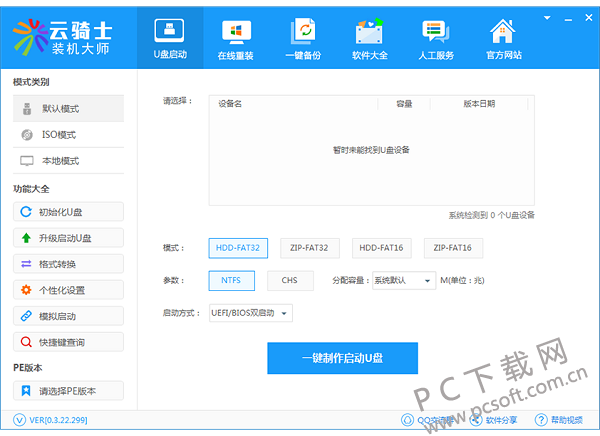Select HDD-FAT16 mode
The height and width of the screenshot is (436, 600).
[x=382, y=248]
